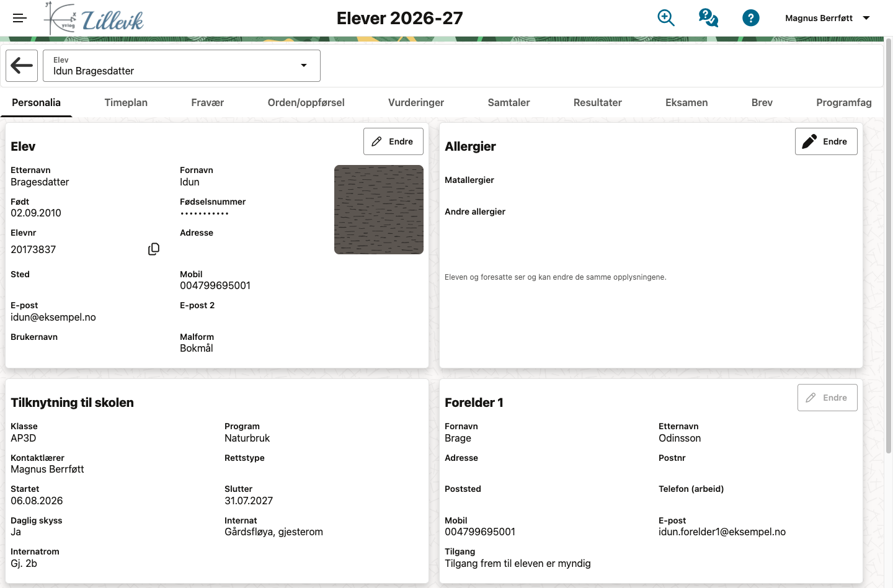Click Endre in the Elev card
Viewport: 893px width, 588px height.
(x=393, y=141)
